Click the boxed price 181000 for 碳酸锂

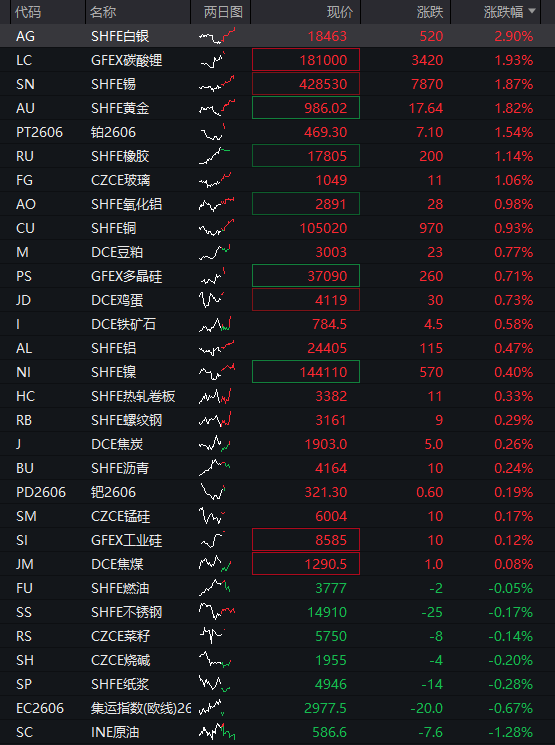tap(306, 60)
